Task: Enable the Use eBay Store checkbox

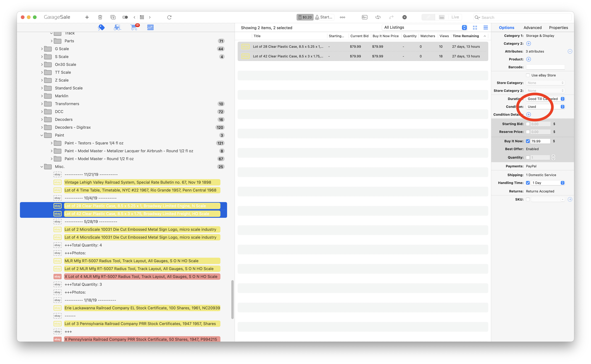Action: coord(528,75)
